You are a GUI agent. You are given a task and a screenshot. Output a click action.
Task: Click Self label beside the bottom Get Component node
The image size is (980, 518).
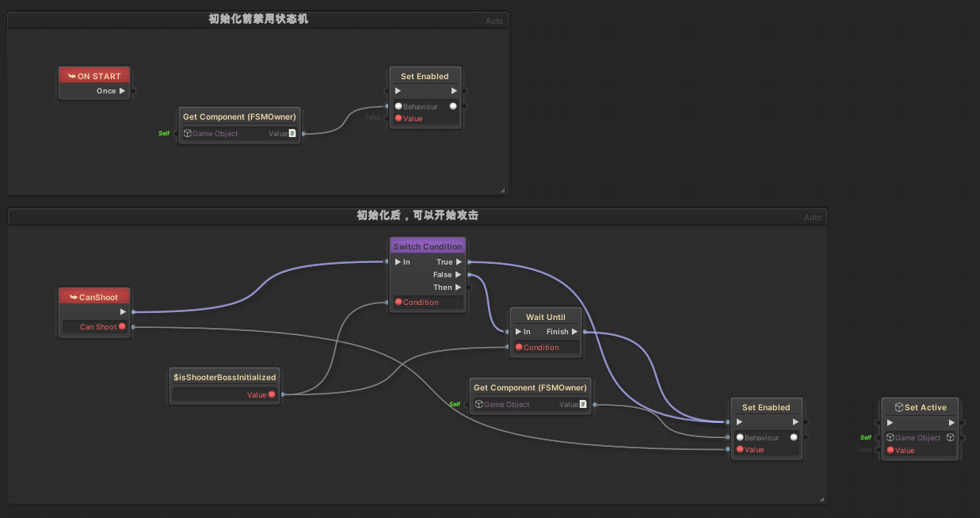455,404
